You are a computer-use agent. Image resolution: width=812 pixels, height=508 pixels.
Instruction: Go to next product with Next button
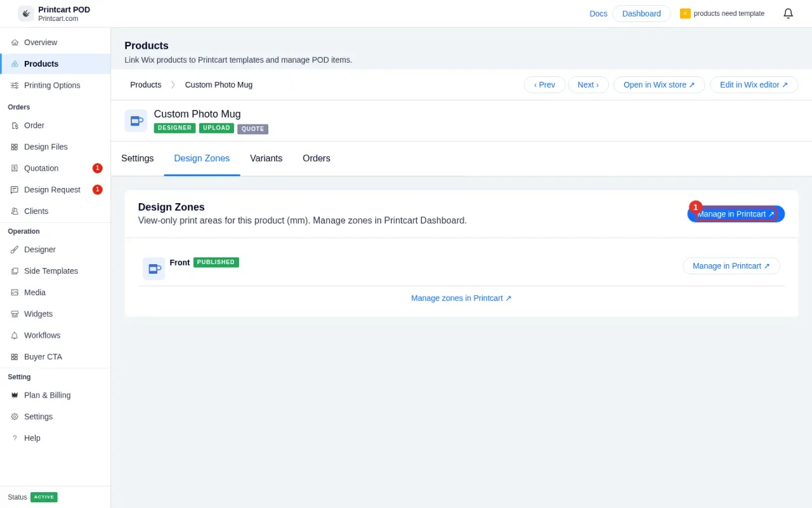588,85
